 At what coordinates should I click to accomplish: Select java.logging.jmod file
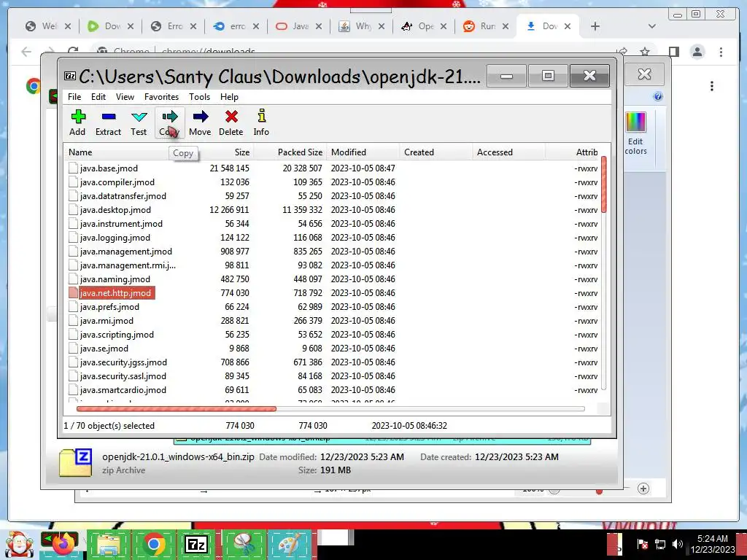(x=115, y=237)
